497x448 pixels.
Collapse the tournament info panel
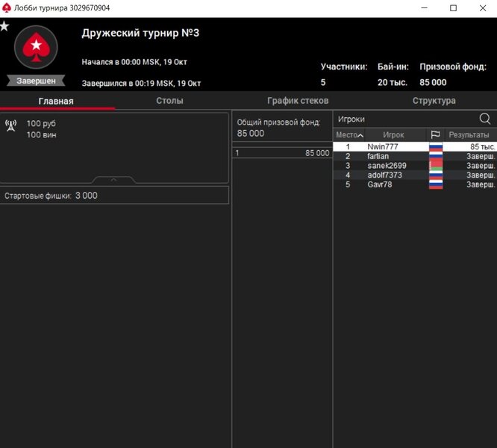tap(113, 180)
